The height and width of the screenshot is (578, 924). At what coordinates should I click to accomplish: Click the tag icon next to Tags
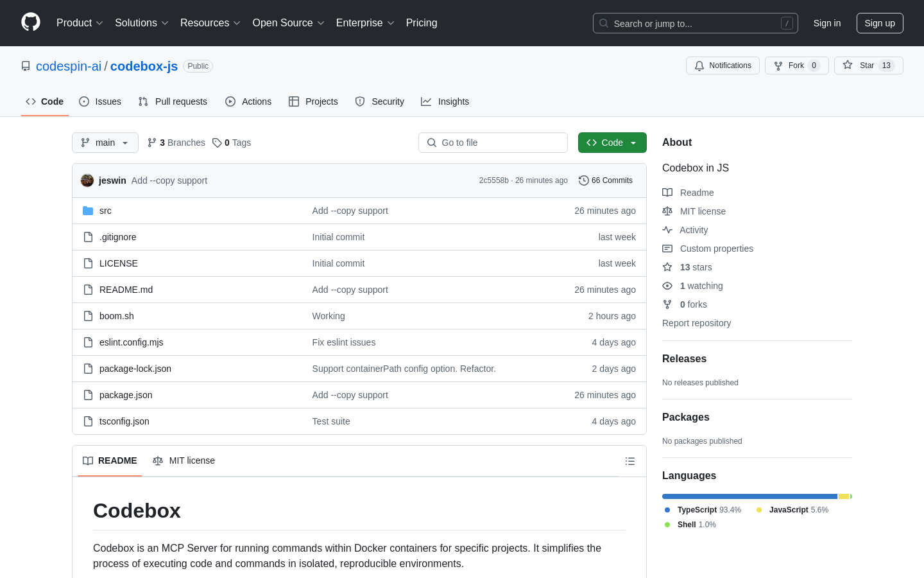point(217,143)
